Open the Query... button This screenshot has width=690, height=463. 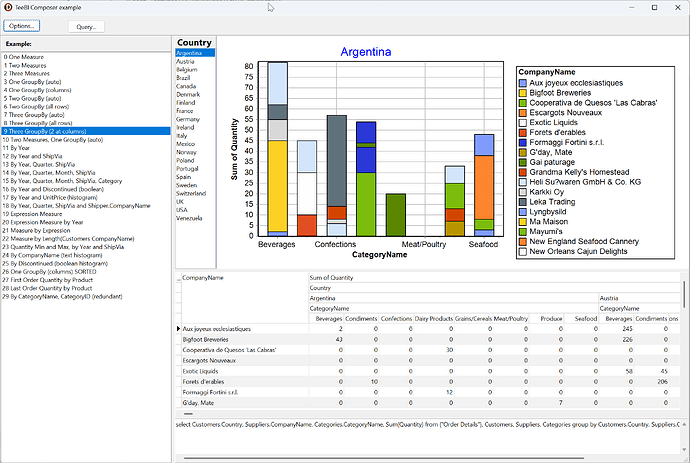point(86,27)
